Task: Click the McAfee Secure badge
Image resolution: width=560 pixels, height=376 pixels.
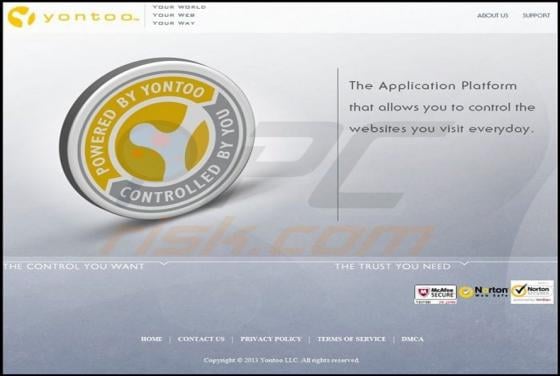Action: point(435,294)
